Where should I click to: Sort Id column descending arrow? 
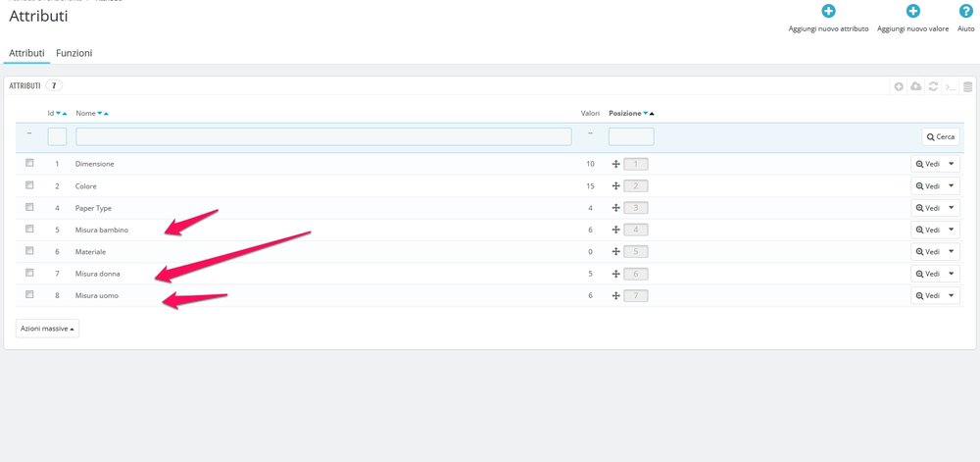tap(58, 114)
